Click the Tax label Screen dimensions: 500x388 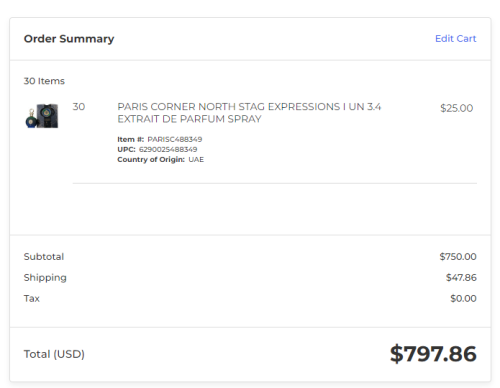pyautogui.click(x=32, y=298)
